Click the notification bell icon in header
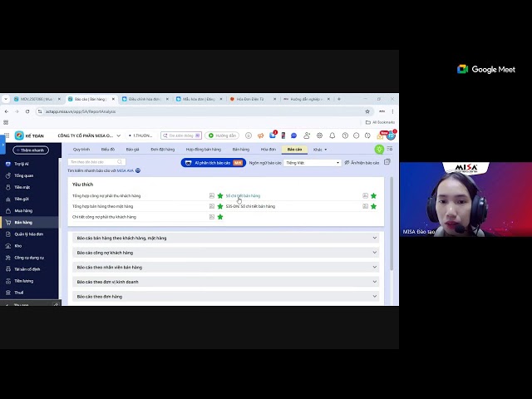The height and width of the screenshot is (399, 532). [332, 135]
